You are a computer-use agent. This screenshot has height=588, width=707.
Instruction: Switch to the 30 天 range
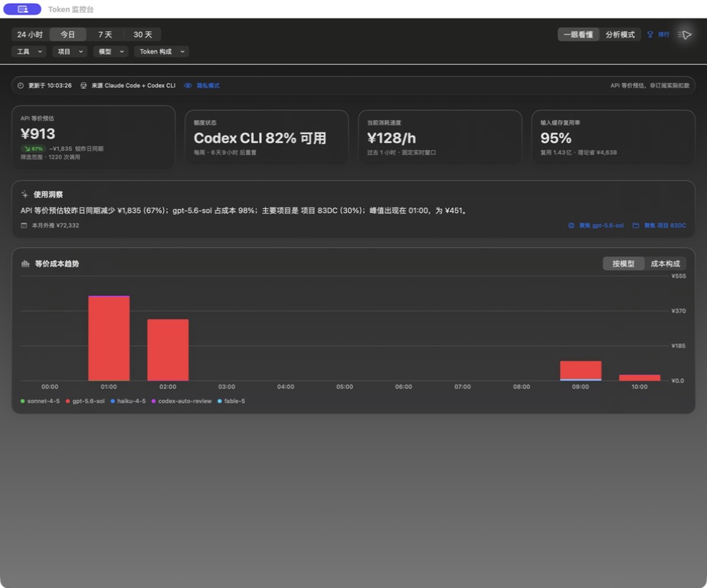(x=142, y=34)
